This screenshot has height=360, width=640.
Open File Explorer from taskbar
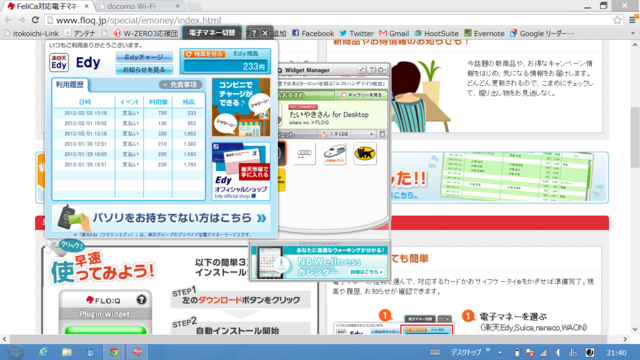[x=67, y=352]
